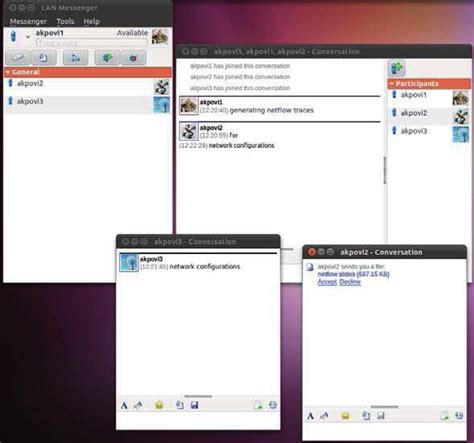
Task: Click the 'netflow slides (697.15 KB)' file link
Action: (x=353, y=274)
